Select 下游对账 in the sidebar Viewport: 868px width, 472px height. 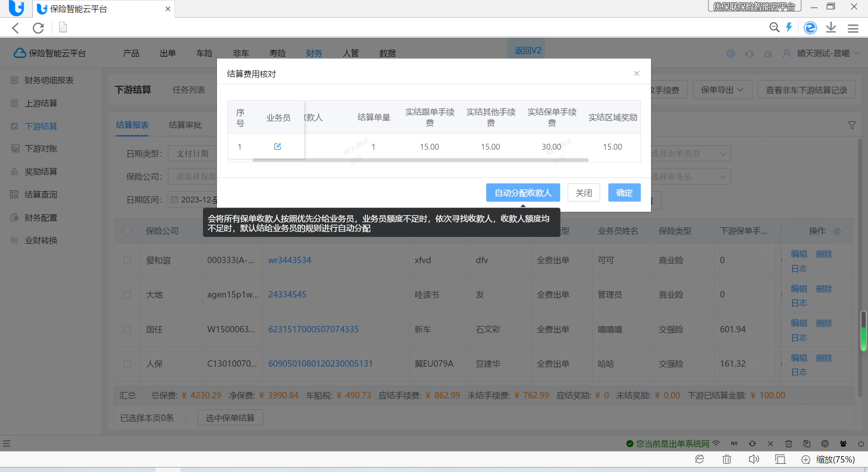pos(41,149)
